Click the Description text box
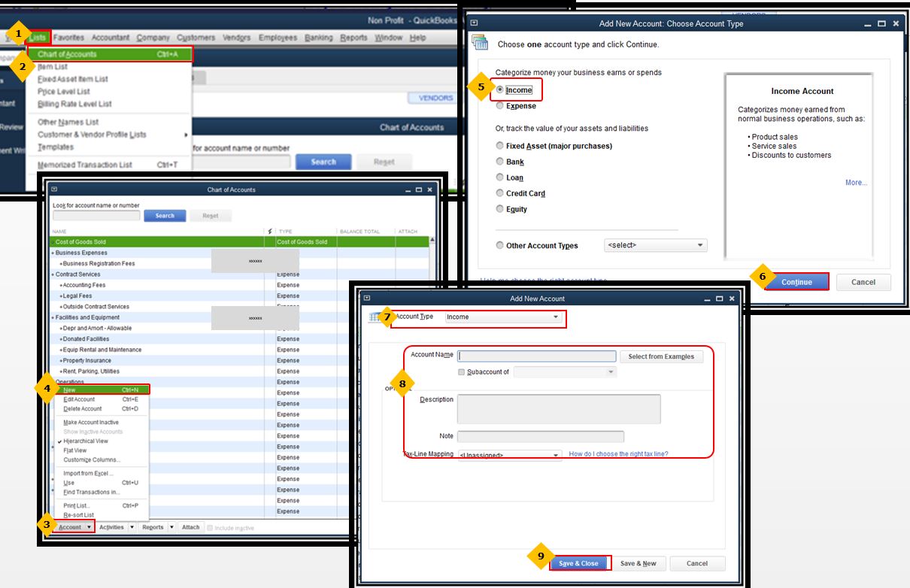The height and width of the screenshot is (588, 910). (x=559, y=409)
